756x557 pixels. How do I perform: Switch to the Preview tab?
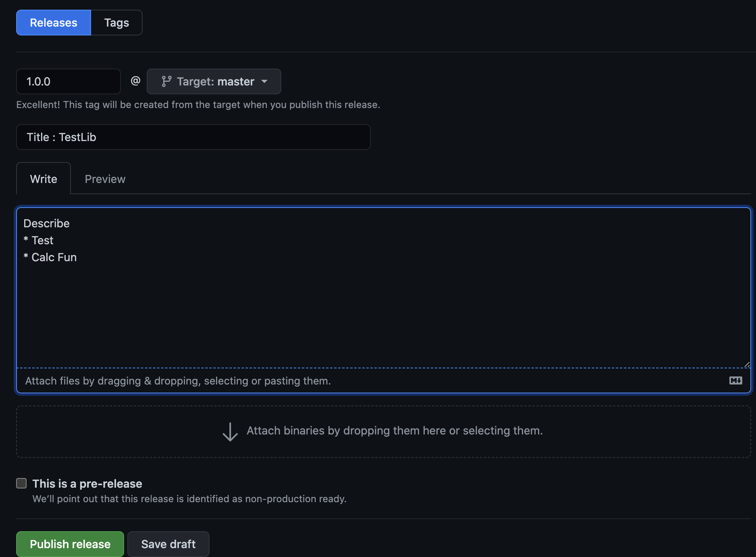(105, 179)
